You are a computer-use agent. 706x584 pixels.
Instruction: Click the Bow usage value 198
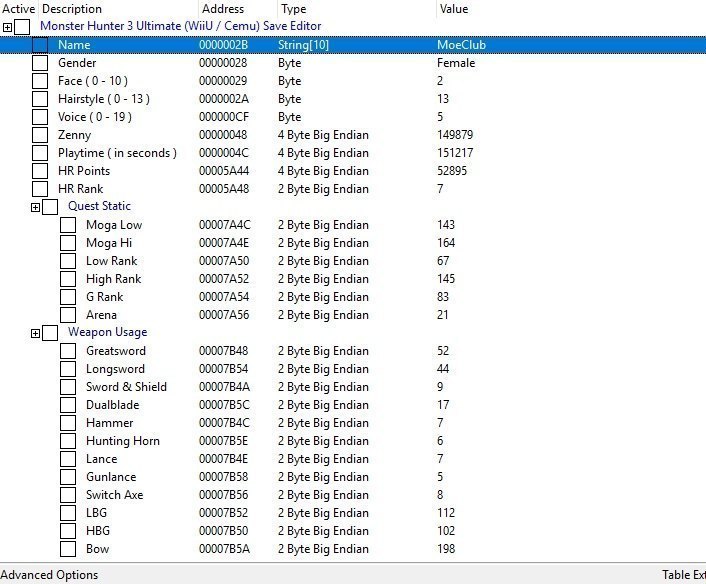[446, 549]
